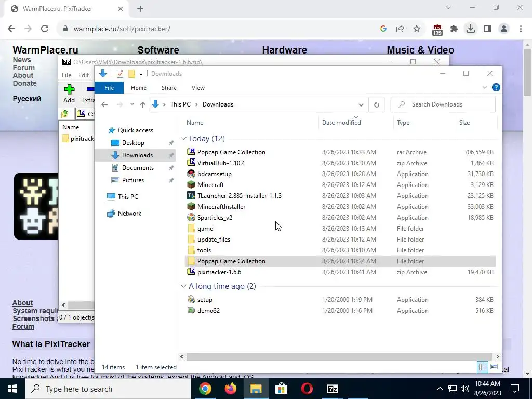The width and height of the screenshot is (532, 399).
Task: Open the Microsoft Store taskbar icon
Action: [x=281, y=389]
